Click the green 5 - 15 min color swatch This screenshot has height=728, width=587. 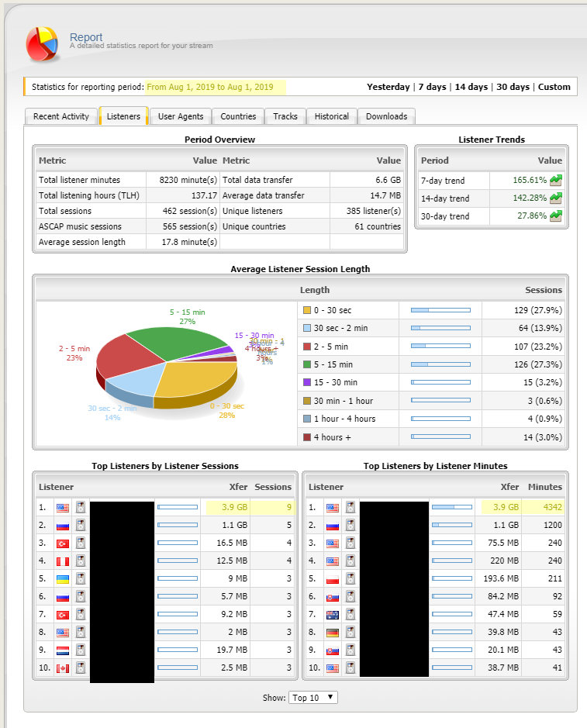pyautogui.click(x=306, y=364)
